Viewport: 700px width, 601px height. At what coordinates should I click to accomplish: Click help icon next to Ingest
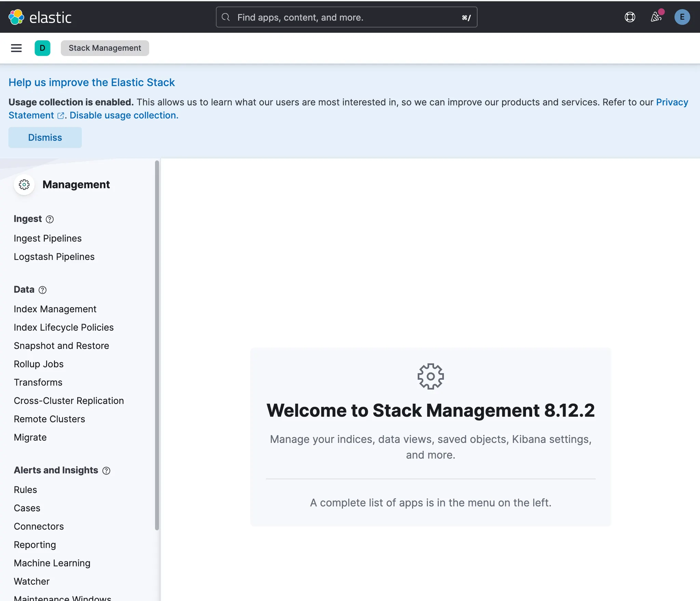50,219
